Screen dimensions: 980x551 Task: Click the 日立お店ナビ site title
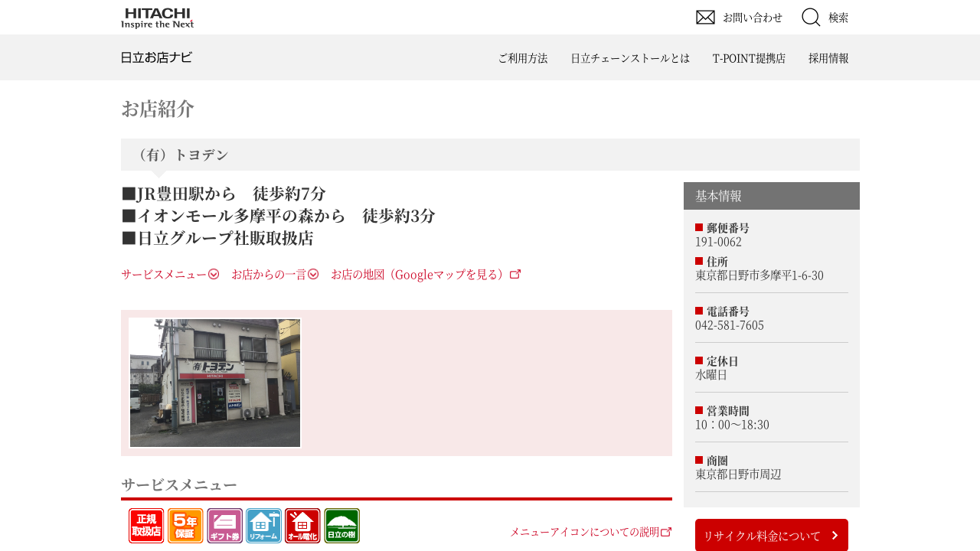tap(156, 57)
